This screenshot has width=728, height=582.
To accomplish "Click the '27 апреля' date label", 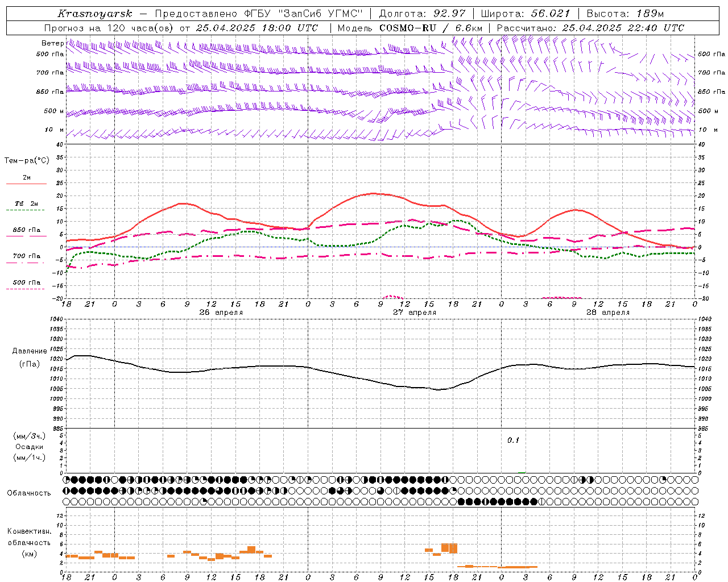I will (415, 313).
